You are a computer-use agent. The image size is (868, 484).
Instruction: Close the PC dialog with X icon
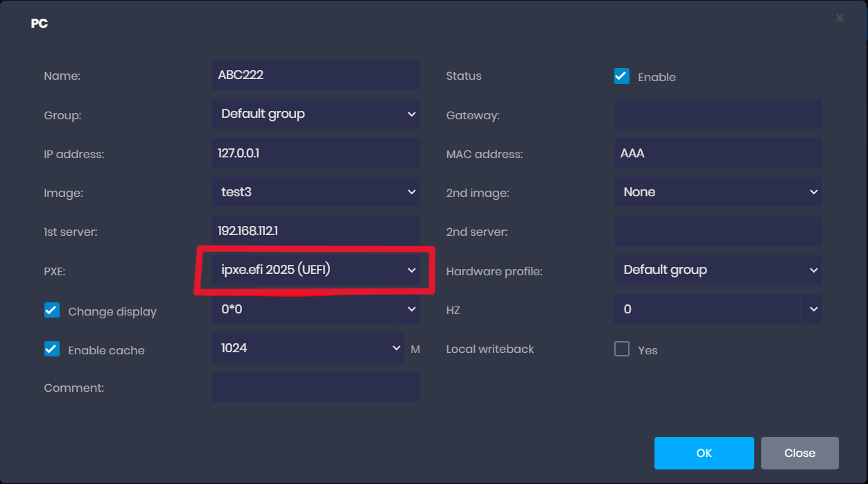click(839, 18)
